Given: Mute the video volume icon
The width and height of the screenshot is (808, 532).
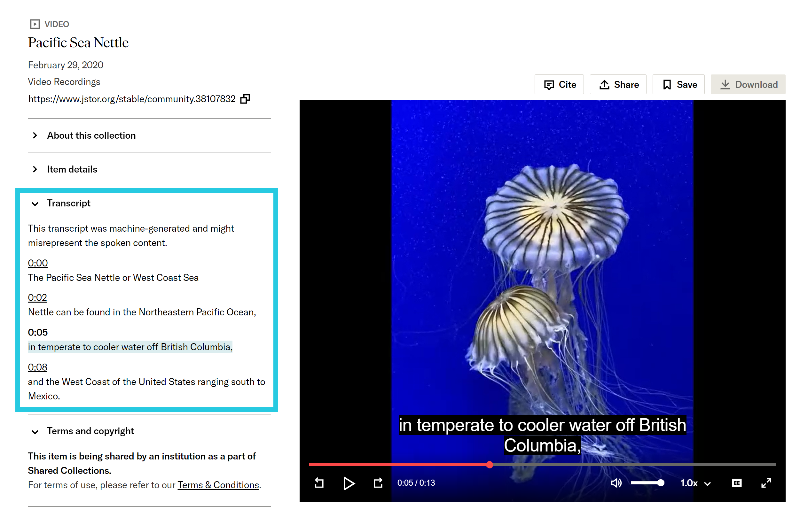Looking at the screenshot, I should pos(616,483).
